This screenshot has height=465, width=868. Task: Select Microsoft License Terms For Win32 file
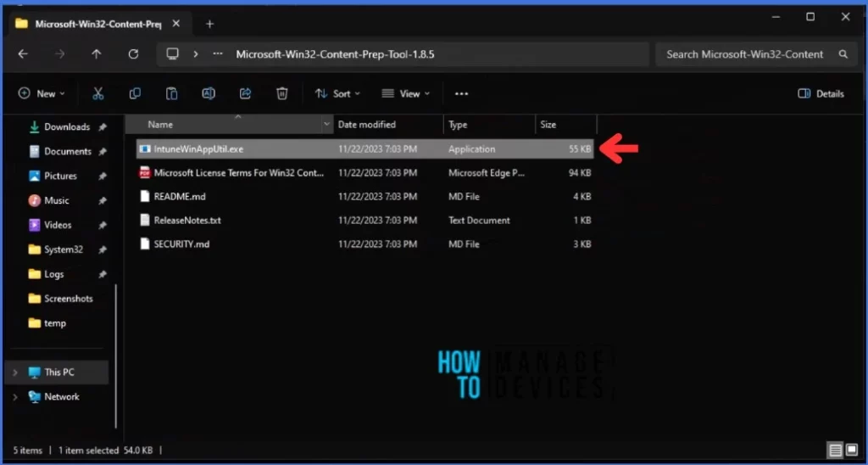[x=239, y=172]
